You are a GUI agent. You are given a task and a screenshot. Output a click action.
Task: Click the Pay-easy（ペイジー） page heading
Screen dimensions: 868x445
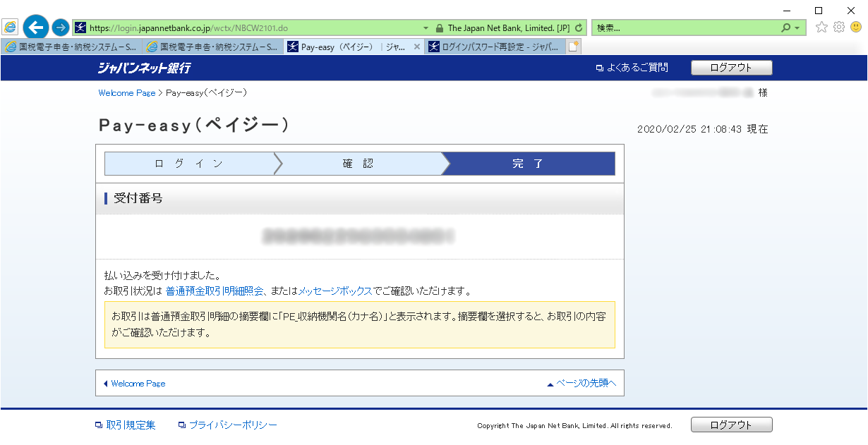click(x=194, y=126)
